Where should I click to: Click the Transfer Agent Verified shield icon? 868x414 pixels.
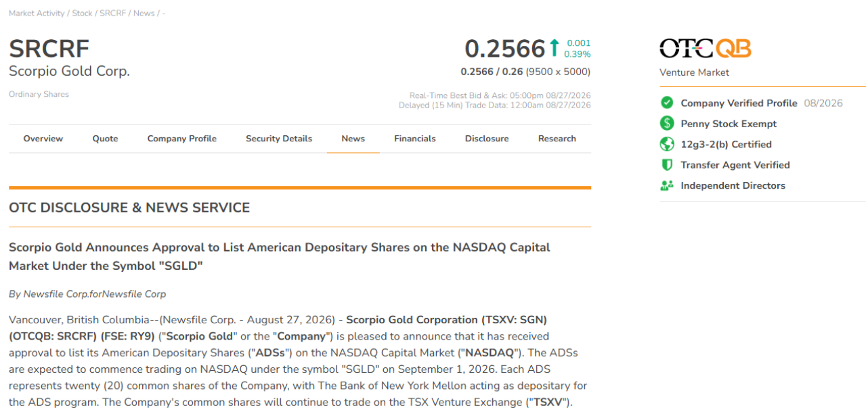coord(667,165)
